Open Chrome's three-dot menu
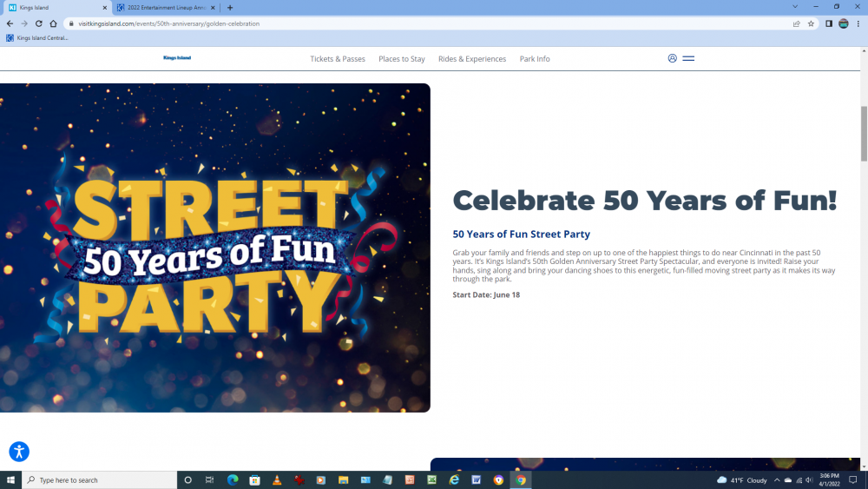The image size is (868, 489). (x=858, y=23)
